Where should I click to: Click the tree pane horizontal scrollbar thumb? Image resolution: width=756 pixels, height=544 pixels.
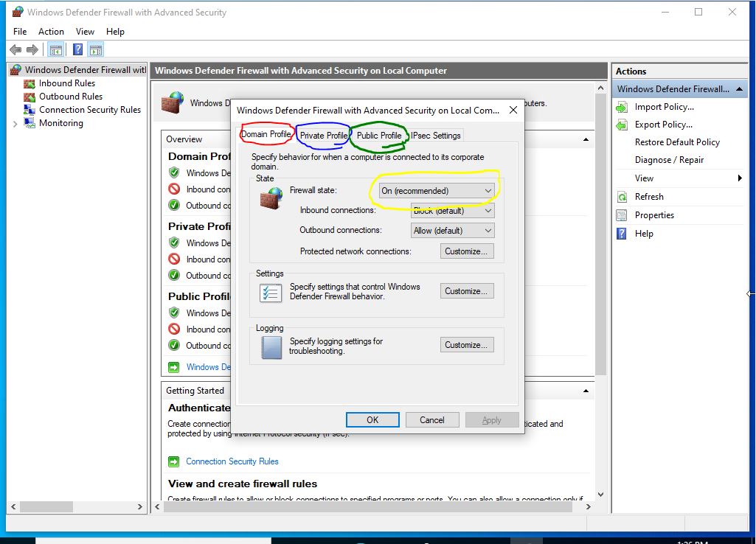[x=46, y=507]
